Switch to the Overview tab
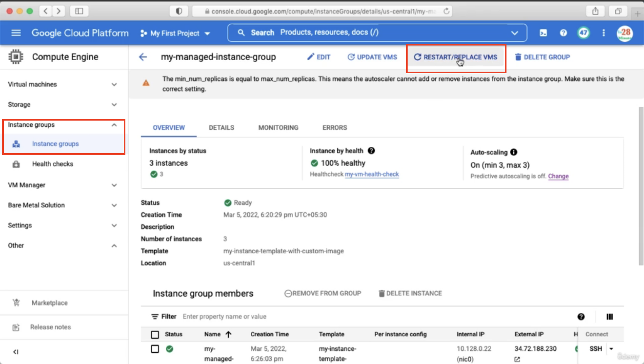Viewport: 644px width, 364px height. (x=169, y=128)
